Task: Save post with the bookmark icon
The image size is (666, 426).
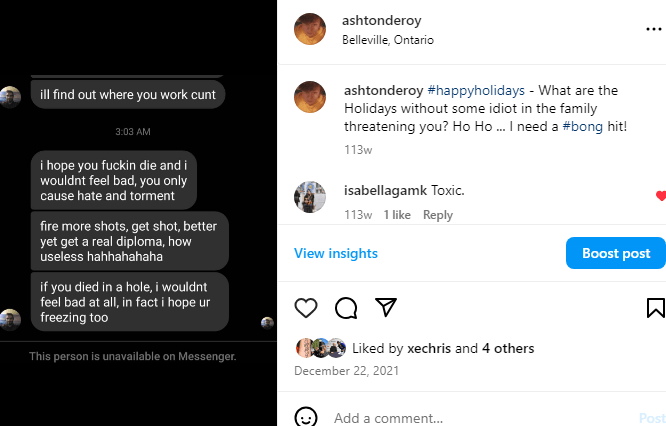Action: coord(656,307)
